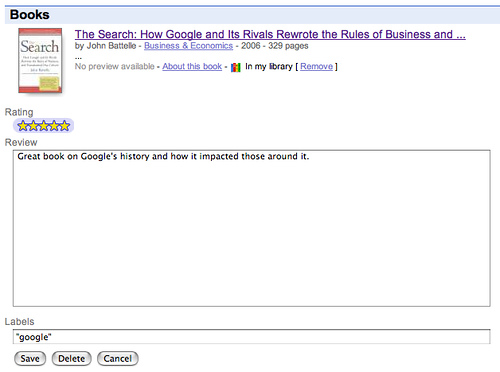The image size is (500, 372).
Task: Delete this review
Action: click(71, 359)
